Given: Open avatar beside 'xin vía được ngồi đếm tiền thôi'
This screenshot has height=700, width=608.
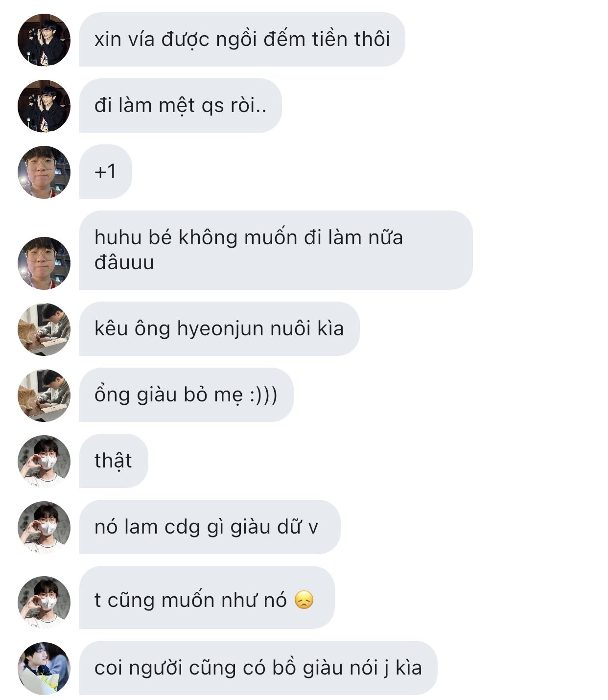Looking at the screenshot, I should 44,40.
